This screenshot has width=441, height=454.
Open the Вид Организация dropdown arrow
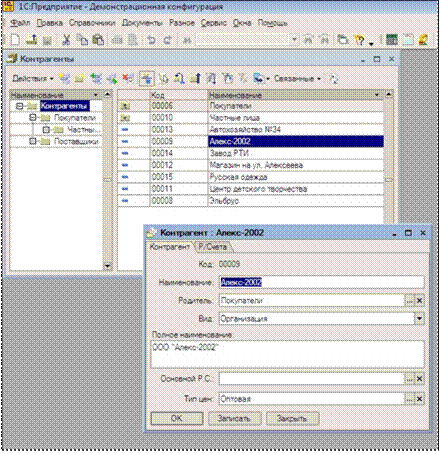tap(419, 318)
